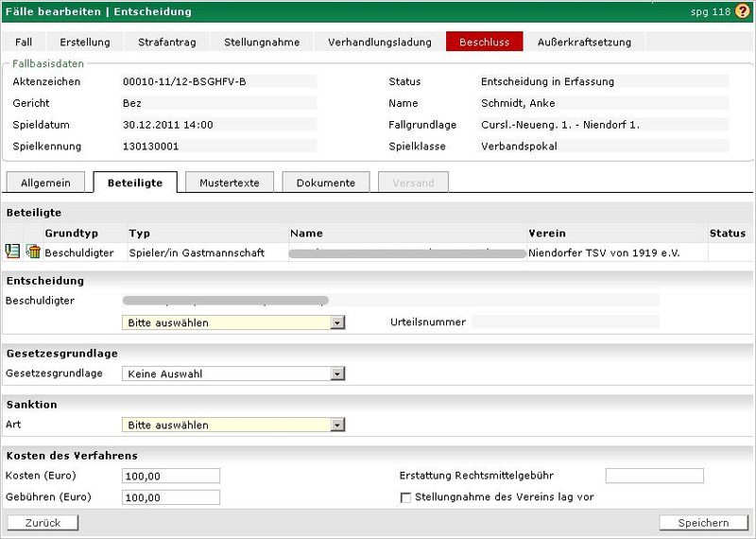
Task: Focus the Gebühren (Euro) input field
Action: (171, 497)
